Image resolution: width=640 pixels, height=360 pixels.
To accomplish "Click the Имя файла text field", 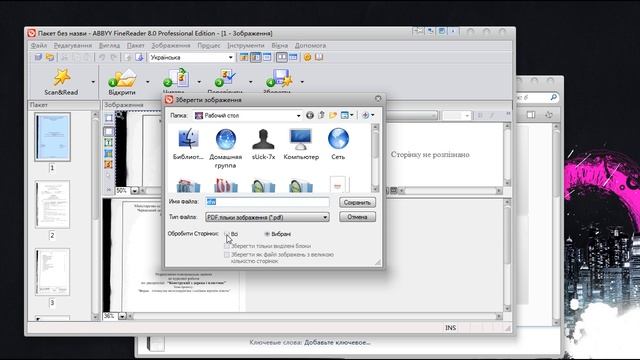I will (x=267, y=202).
